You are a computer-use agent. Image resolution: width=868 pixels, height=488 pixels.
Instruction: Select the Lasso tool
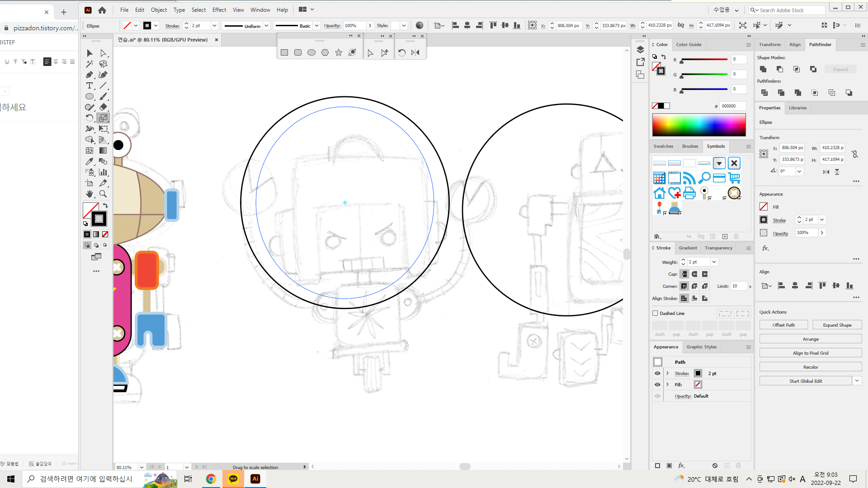click(103, 64)
